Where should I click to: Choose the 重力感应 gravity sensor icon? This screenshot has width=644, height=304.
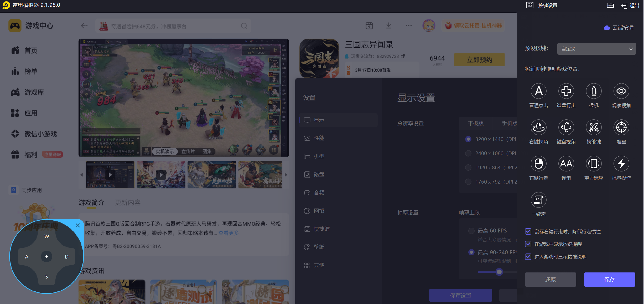point(594,164)
